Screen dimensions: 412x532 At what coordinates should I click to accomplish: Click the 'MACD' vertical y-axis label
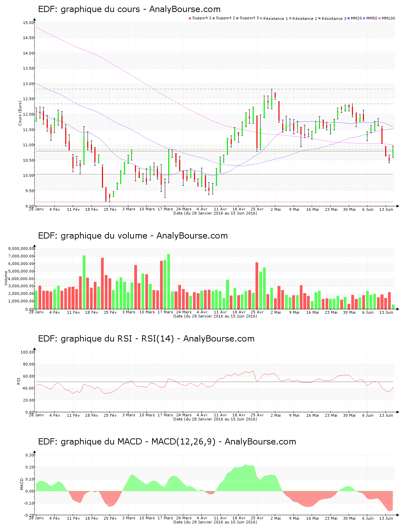coord(22,484)
